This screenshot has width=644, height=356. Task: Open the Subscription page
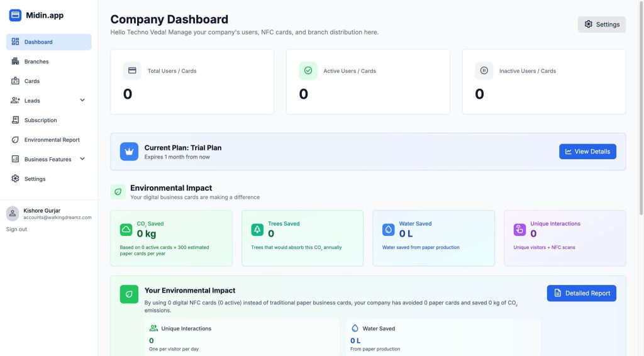pyautogui.click(x=40, y=120)
